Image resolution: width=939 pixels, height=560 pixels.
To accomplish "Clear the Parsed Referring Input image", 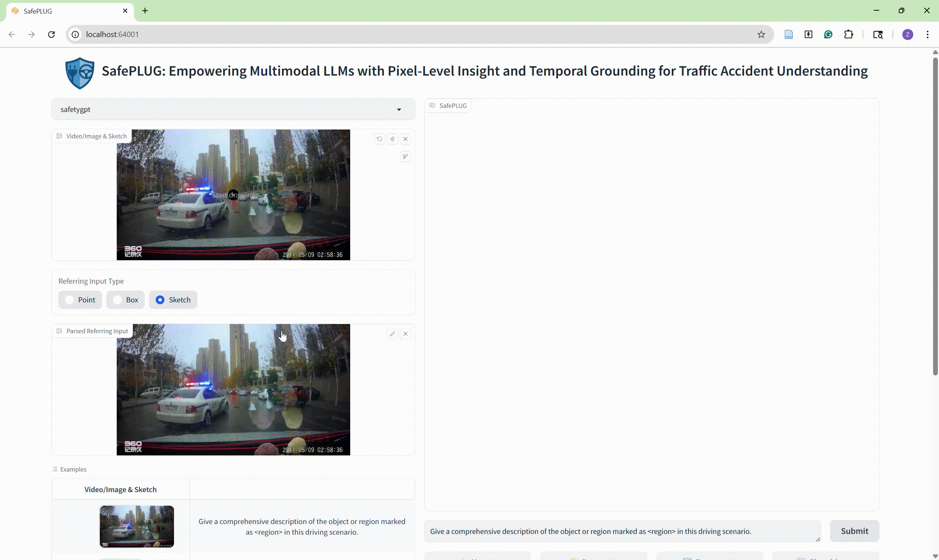I will (x=405, y=334).
